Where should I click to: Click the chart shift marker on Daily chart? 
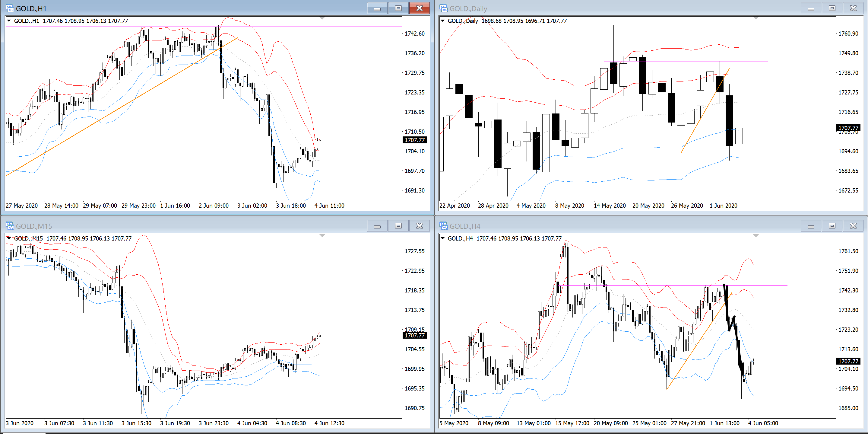point(756,18)
